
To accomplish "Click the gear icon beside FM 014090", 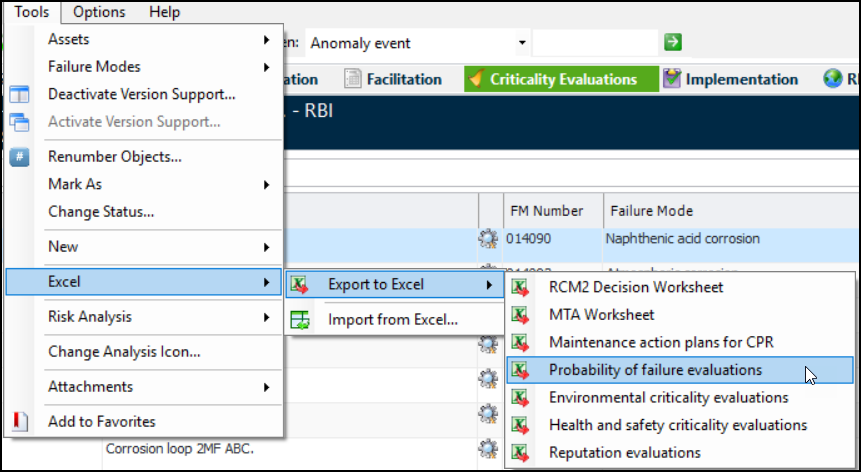I will (x=488, y=239).
